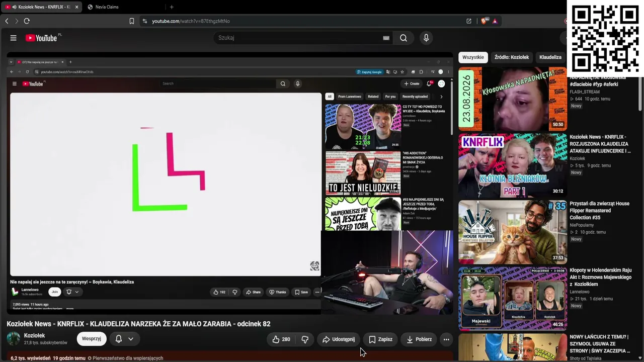Open the share icon in the address bar
This screenshot has width=644, height=362.
(x=469, y=21)
